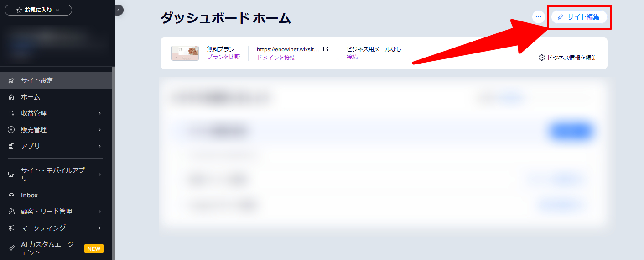Click the site preview thumbnail
The width and height of the screenshot is (644, 260).
[185, 53]
